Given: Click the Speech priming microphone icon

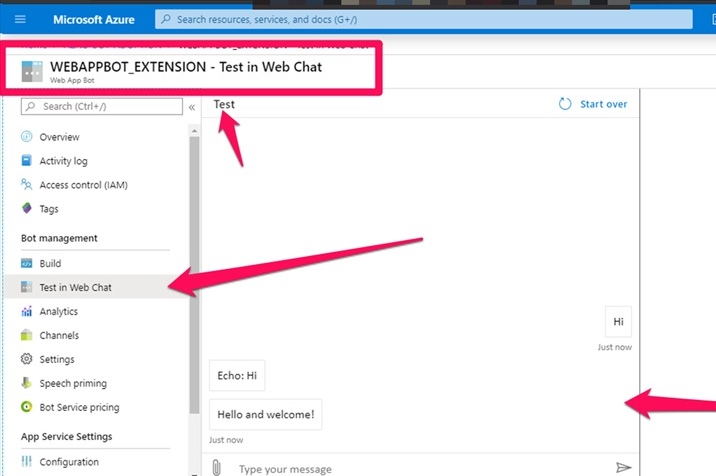Looking at the screenshot, I should click(x=26, y=383).
